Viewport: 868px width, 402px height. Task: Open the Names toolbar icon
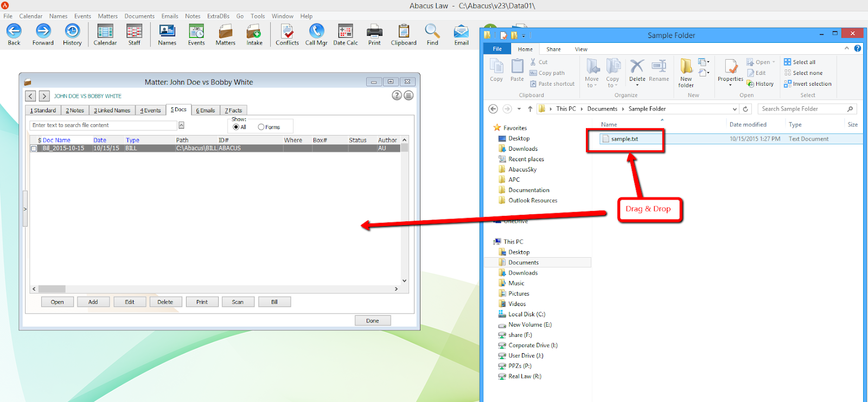(167, 34)
